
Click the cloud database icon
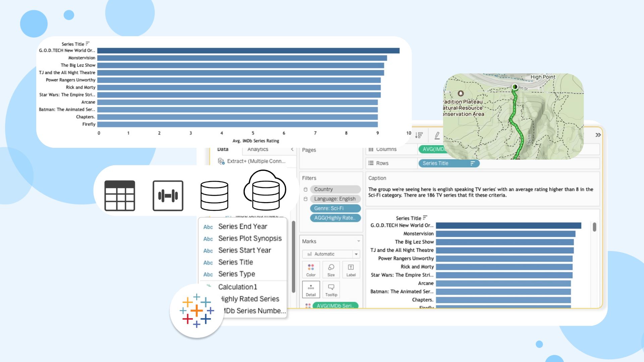click(x=265, y=190)
